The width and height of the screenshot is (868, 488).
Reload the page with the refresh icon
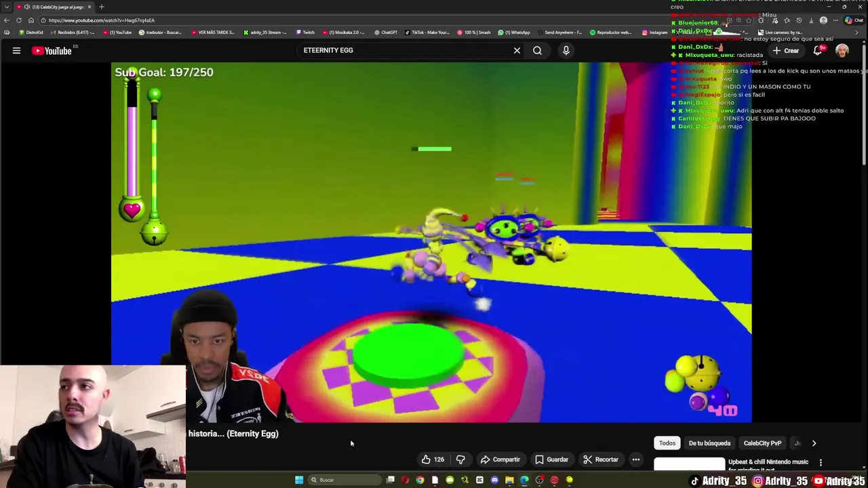pyautogui.click(x=19, y=20)
